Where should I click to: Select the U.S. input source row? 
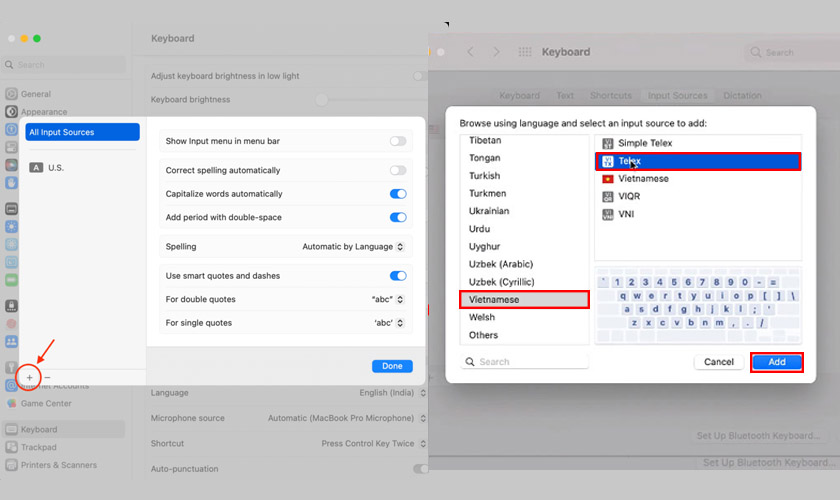click(x=82, y=168)
